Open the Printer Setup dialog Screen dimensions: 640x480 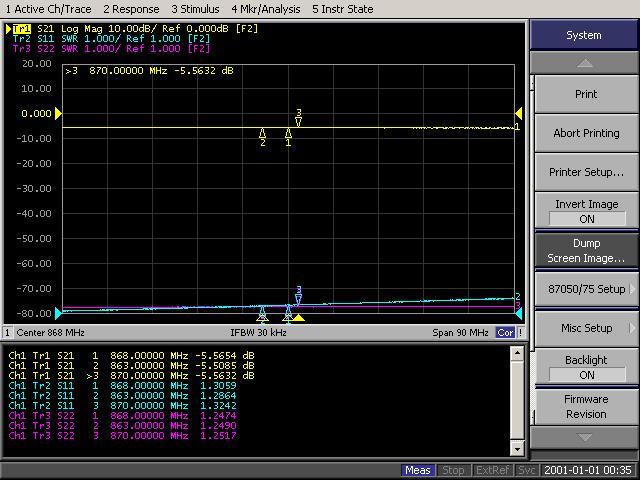586,172
